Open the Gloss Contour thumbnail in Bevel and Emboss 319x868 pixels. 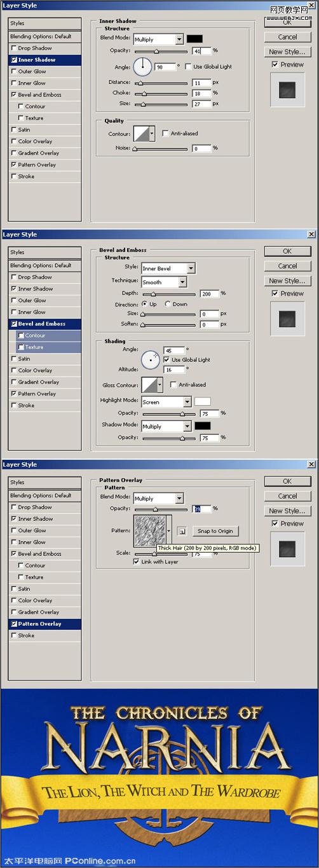pyautogui.click(x=148, y=385)
